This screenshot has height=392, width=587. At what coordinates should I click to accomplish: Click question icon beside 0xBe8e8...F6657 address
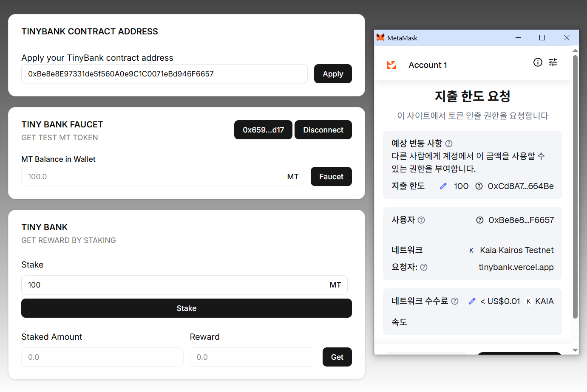[x=480, y=220]
